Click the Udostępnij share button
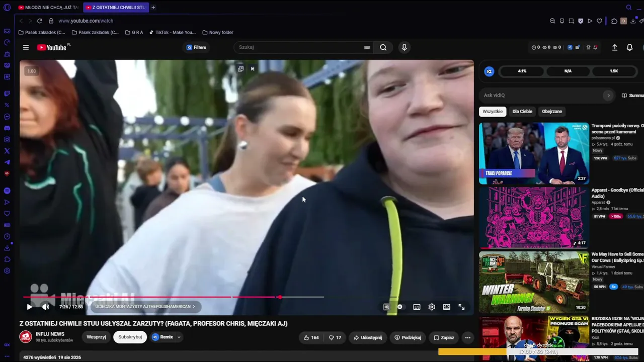This screenshot has width=644, height=362. (368, 337)
